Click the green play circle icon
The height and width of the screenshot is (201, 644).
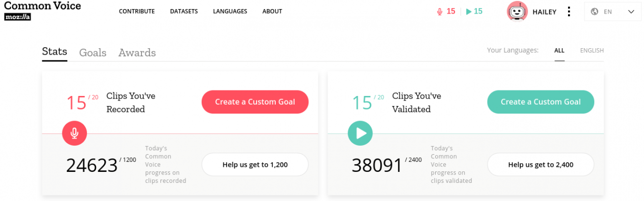tap(360, 133)
